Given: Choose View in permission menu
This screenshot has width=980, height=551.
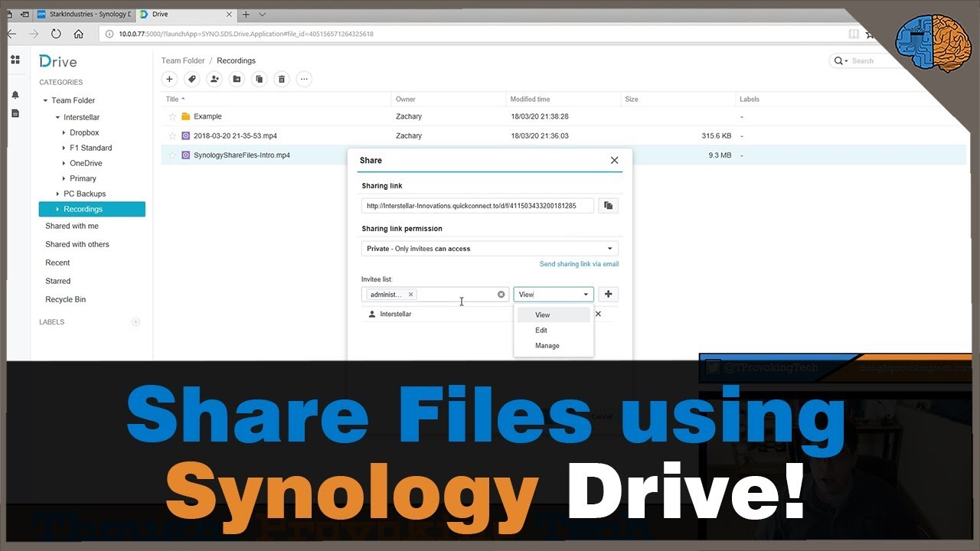Looking at the screenshot, I should pos(554,315).
